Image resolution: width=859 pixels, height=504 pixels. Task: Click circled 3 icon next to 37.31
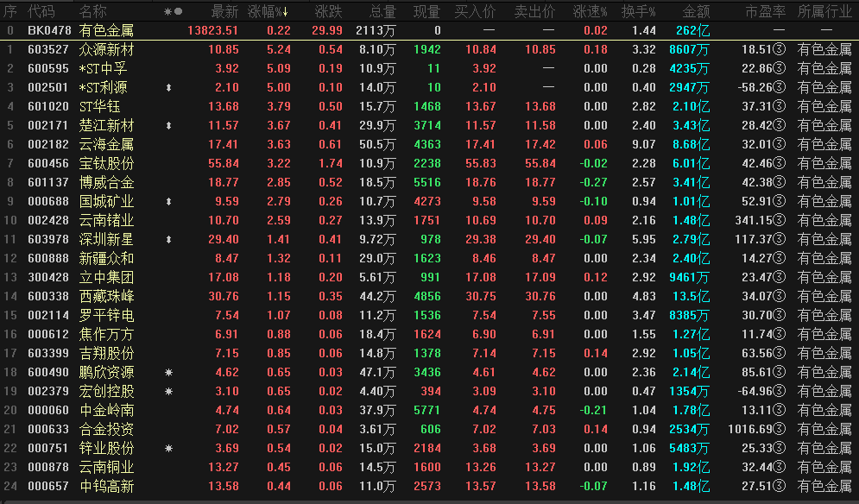(x=779, y=106)
